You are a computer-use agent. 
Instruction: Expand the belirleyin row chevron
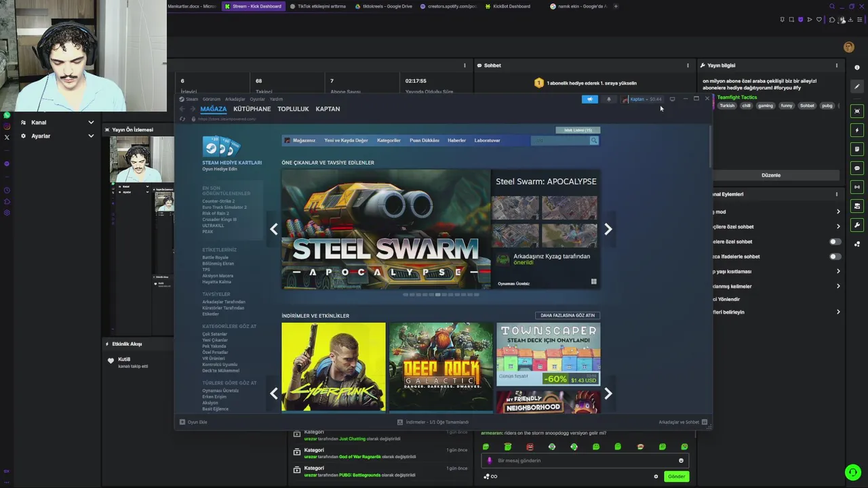pos(838,312)
